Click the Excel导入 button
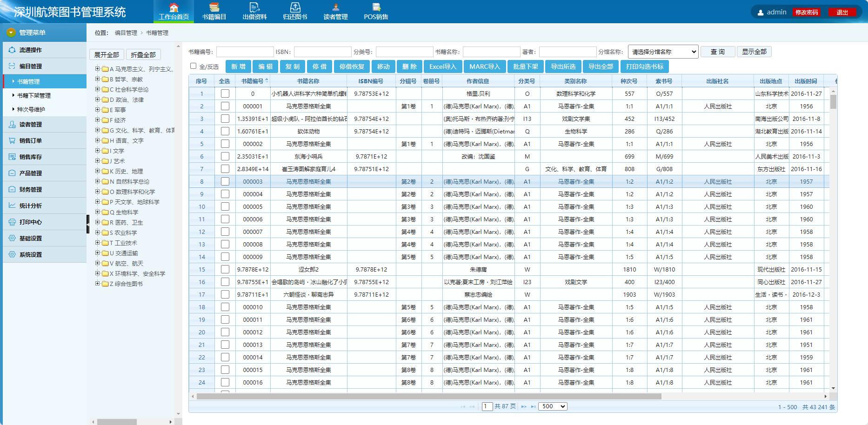 coord(443,66)
